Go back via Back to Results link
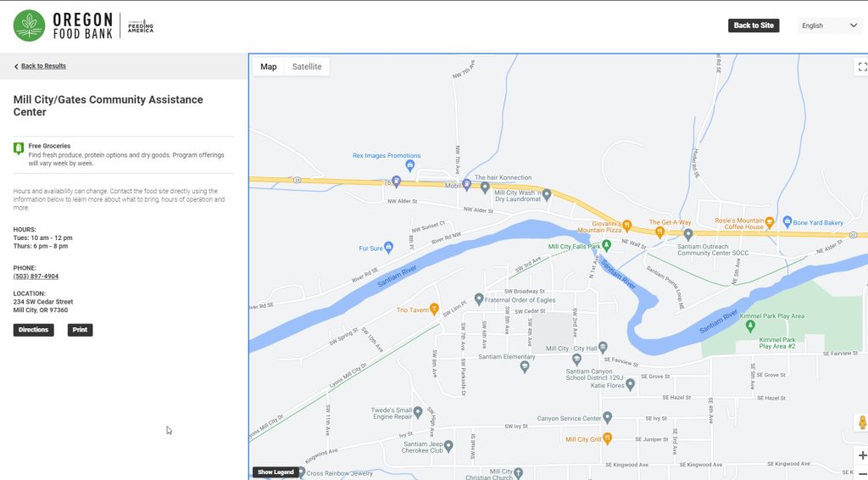This screenshot has height=480, width=868. tap(42, 66)
